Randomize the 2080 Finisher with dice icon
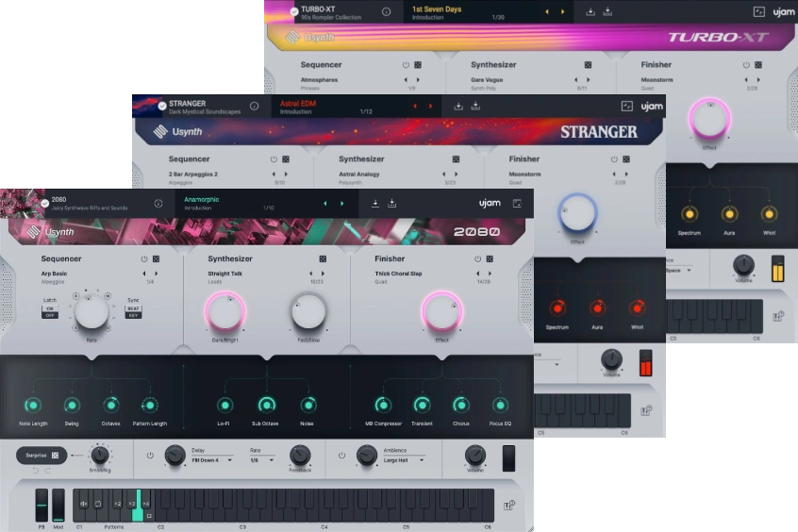The height and width of the screenshot is (532, 798). (490, 259)
